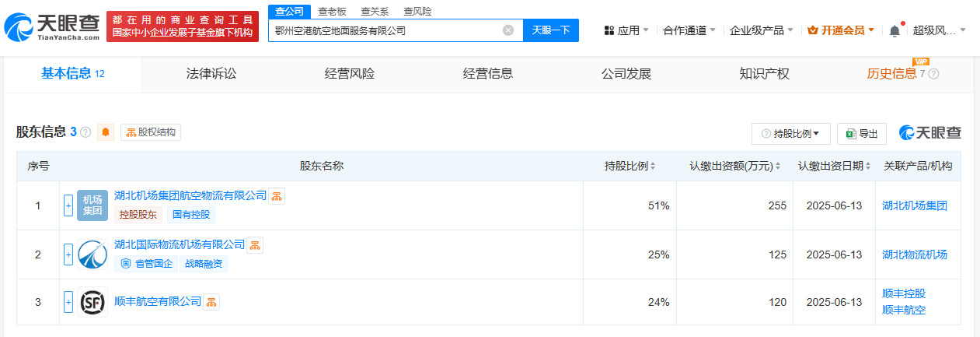Click the help icon beside 股东信息 count
Viewport: 980px width, 337px height.
[85, 132]
